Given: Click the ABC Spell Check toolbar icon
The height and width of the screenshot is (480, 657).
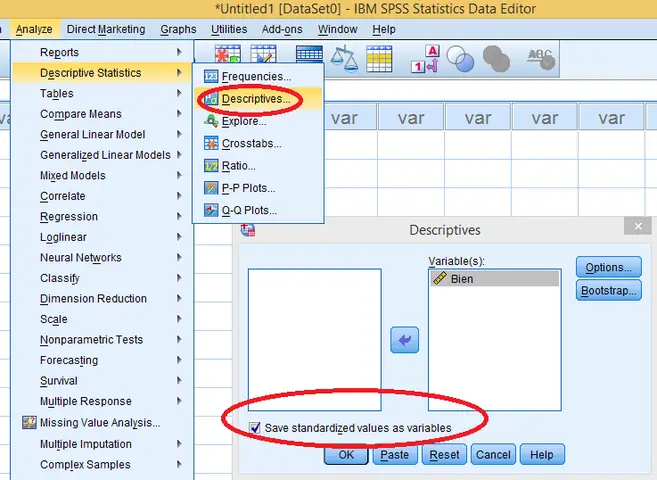Looking at the screenshot, I should tap(541, 59).
